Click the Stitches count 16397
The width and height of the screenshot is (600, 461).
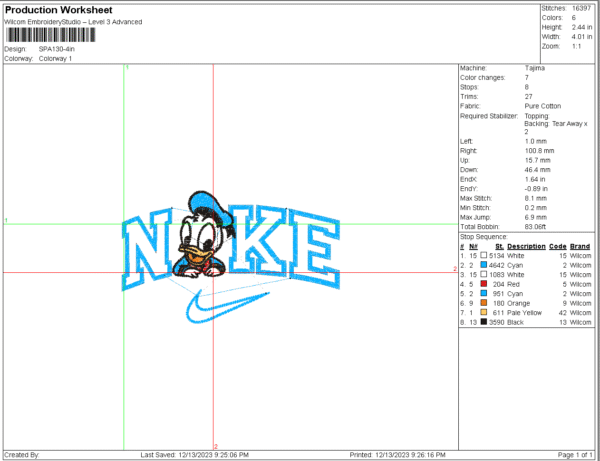click(582, 8)
